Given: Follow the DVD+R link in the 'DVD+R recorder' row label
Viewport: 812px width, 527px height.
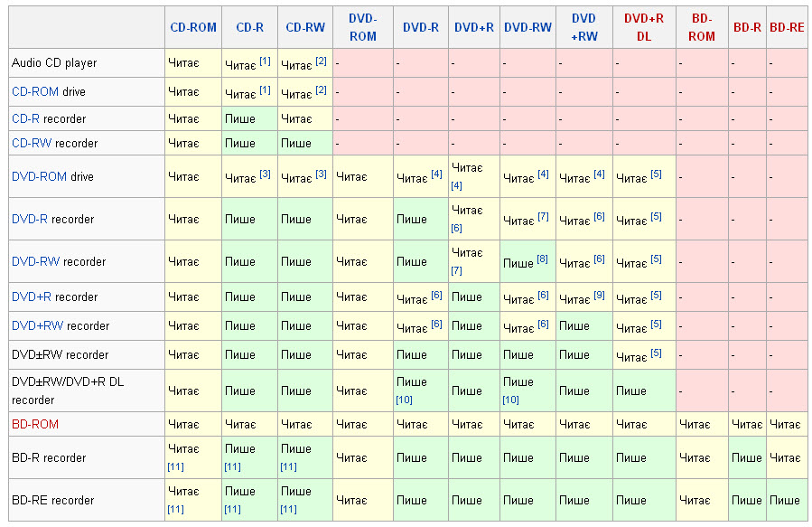Looking at the screenshot, I should coord(31,296).
